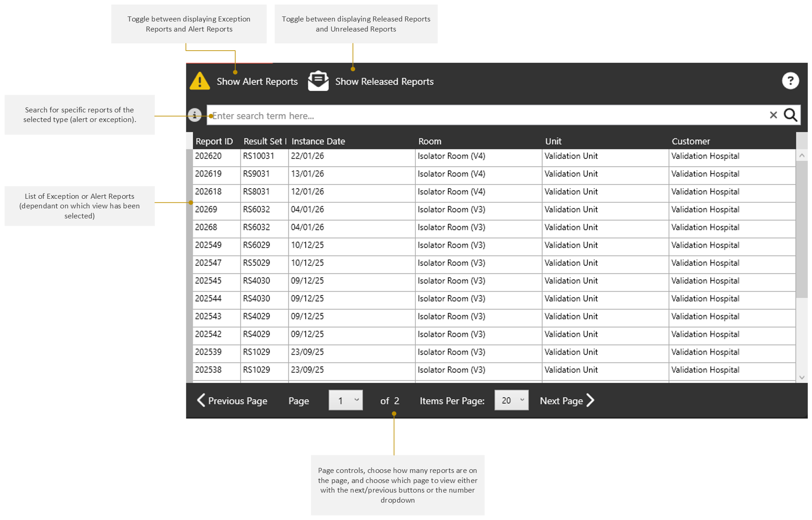Click the yellow warning alert icon

(200, 81)
